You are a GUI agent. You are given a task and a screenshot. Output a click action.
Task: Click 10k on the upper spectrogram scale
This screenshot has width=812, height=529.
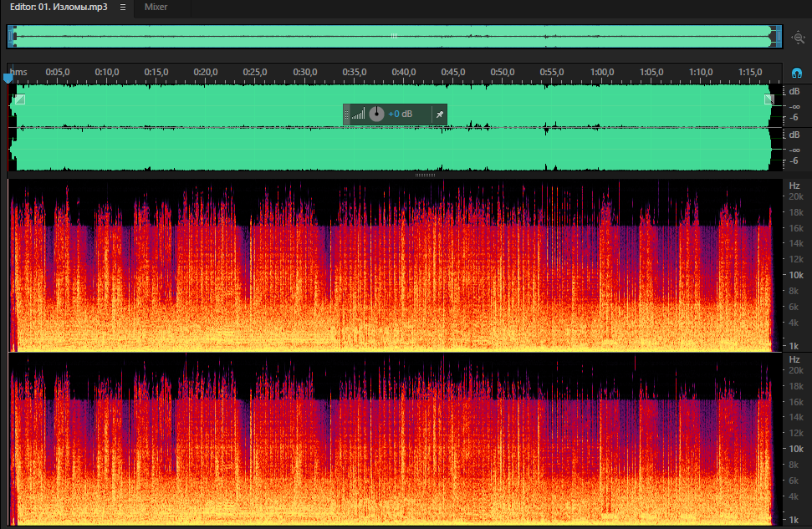796,276
